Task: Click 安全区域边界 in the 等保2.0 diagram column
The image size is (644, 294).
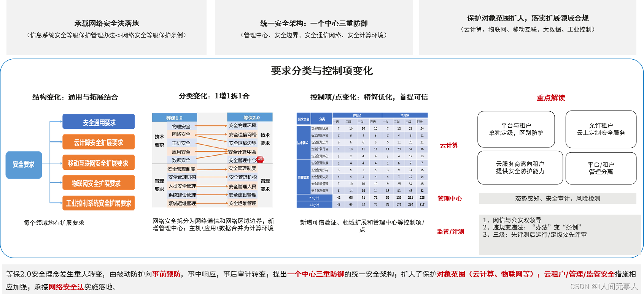Action: (242, 143)
